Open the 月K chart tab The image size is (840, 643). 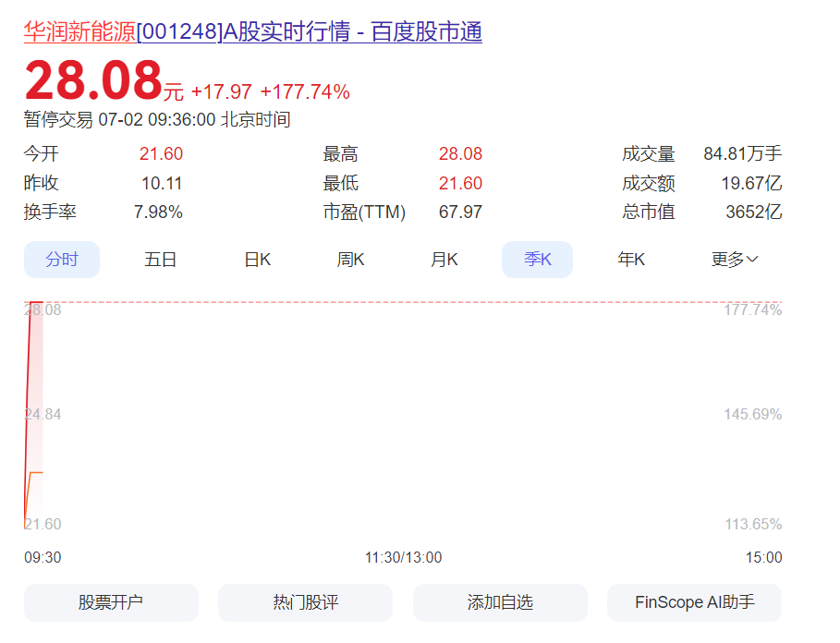tap(444, 260)
